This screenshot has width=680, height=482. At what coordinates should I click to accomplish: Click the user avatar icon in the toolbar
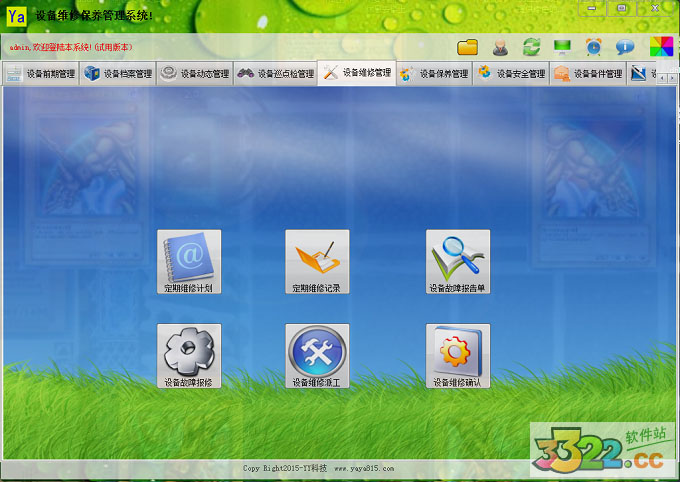pos(500,47)
